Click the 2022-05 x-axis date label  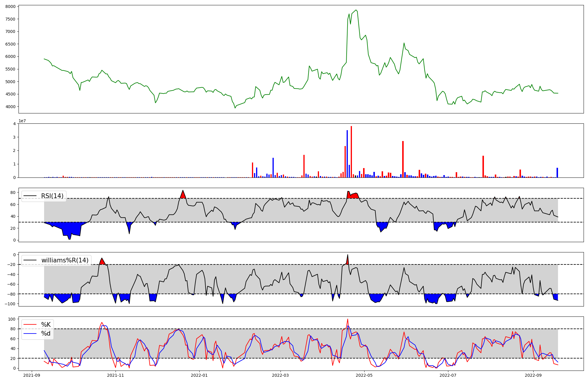pos(364,375)
